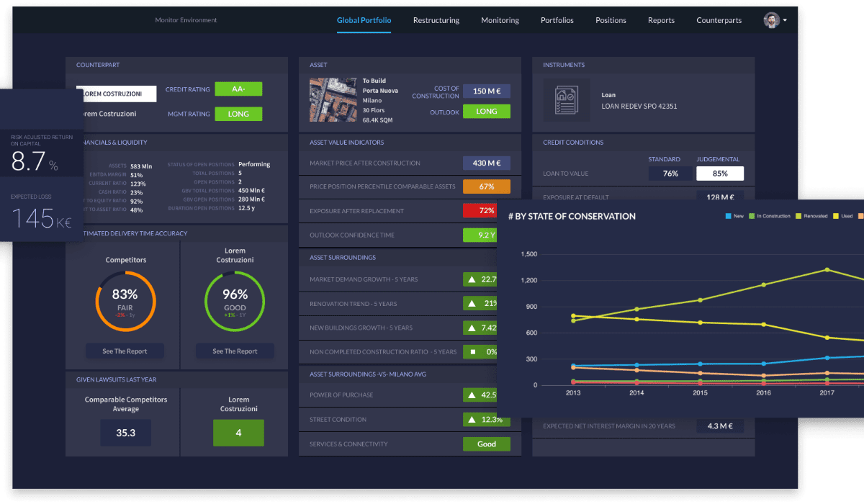Viewport: 864px width, 504px height.
Task: Open the Reports menu item
Action: point(661,20)
